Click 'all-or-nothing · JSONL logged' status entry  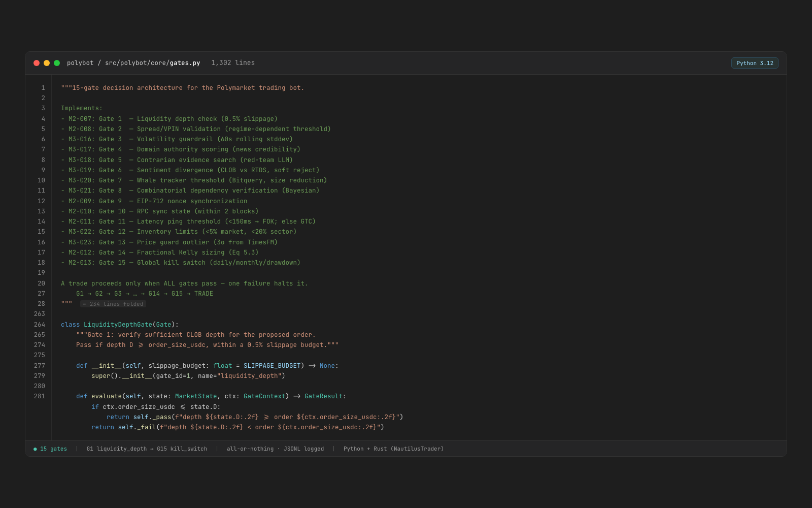pos(275,449)
